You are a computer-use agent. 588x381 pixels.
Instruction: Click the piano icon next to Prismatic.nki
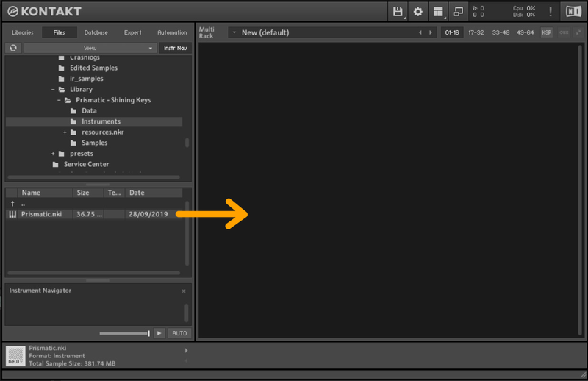pos(12,214)
